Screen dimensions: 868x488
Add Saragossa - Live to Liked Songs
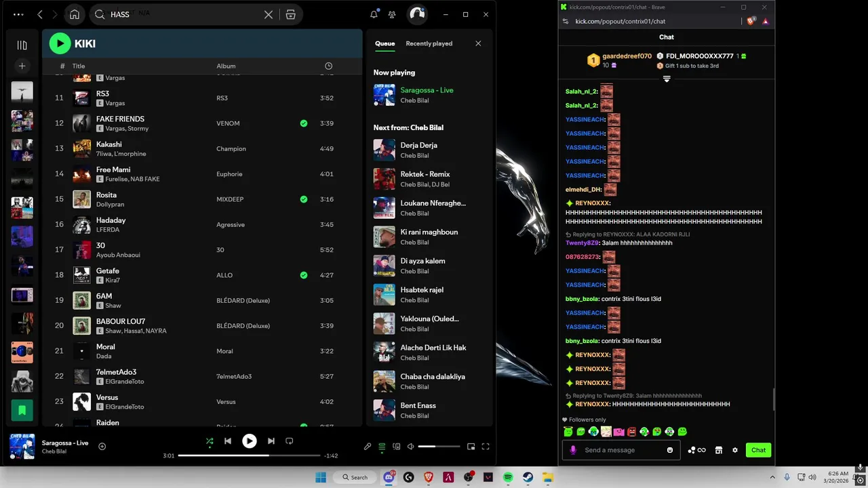click(x=102, y=446)
